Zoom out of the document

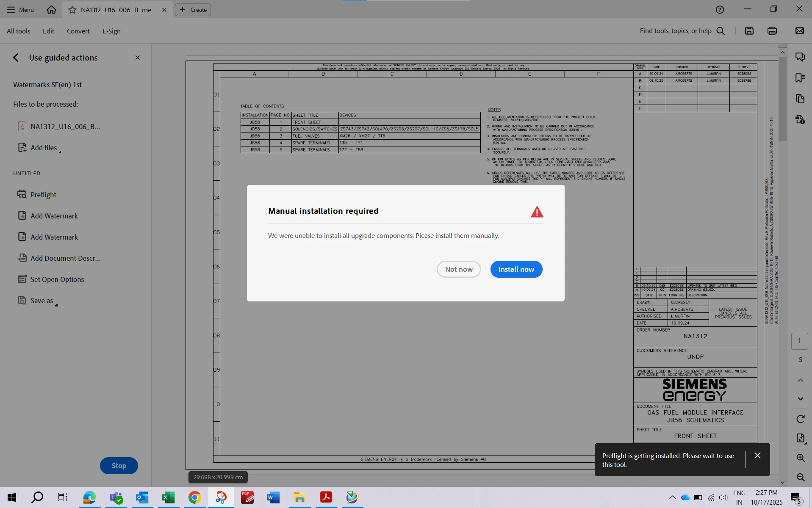click(800, 477)
